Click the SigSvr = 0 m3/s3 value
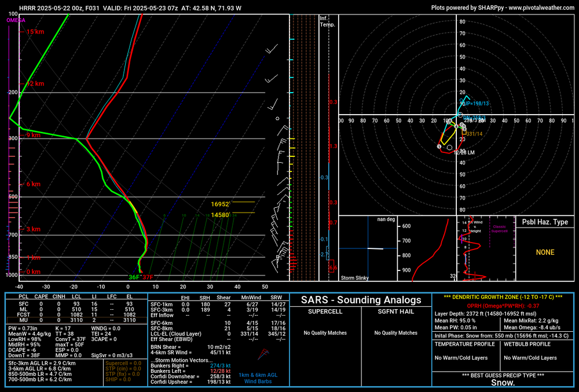The height and width of the screenshot is (392, 579). click(112, 356)
